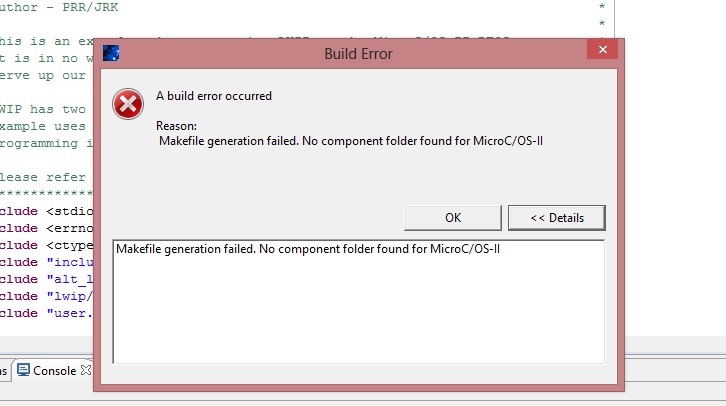726x406 pixels.
Task: Collapse the error details with Details button
Action: [x=558, y=217]
